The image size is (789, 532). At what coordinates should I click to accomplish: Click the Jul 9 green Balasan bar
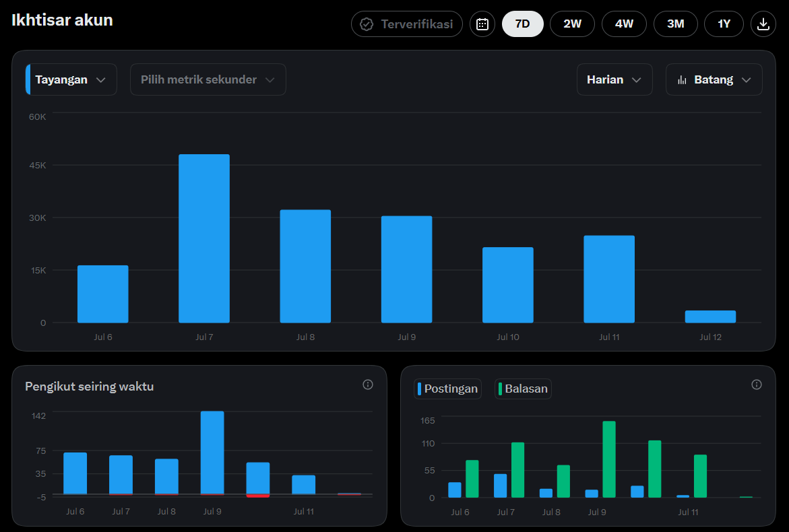tap(609, 459)
